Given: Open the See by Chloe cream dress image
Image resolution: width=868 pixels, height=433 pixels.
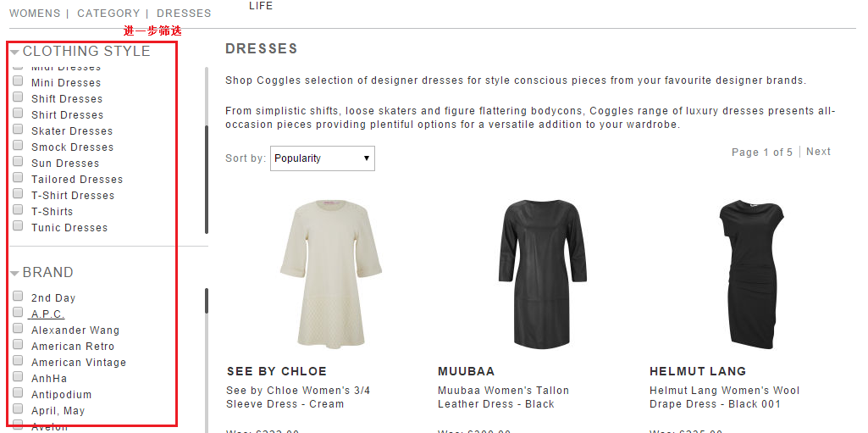Looking at the screenshot, I should [331, 274].
